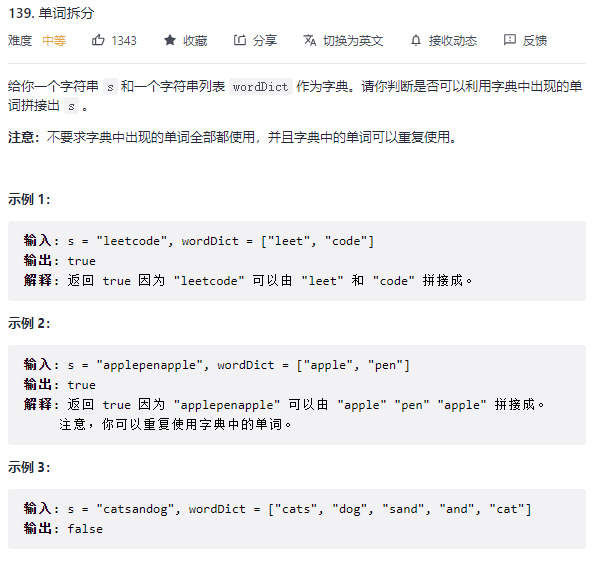Click the share icon
This screenshot has height=577, width=600.
pos(240,40)
